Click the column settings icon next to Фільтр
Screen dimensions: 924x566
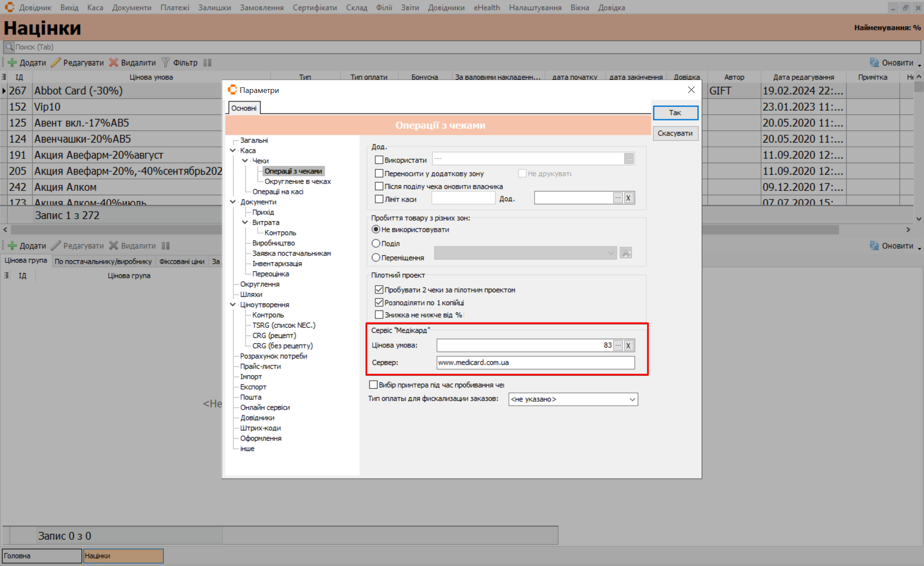pos(208,63)
